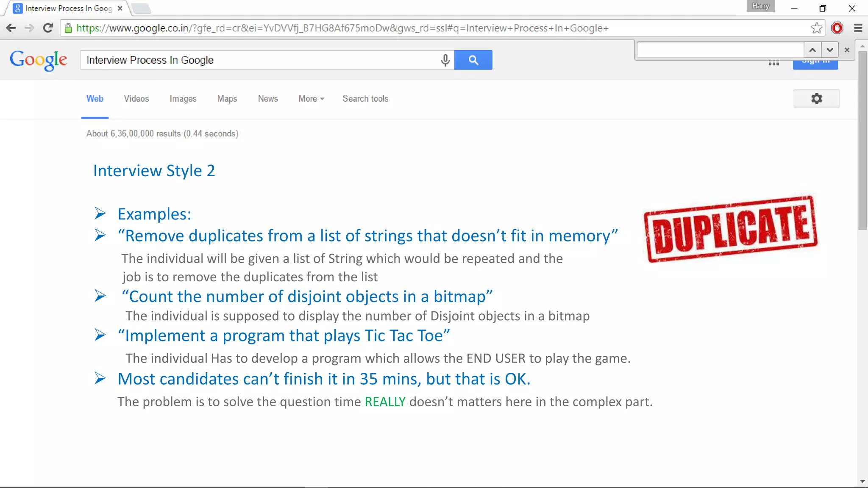Click the Harry profile badge

coord(761,6)
